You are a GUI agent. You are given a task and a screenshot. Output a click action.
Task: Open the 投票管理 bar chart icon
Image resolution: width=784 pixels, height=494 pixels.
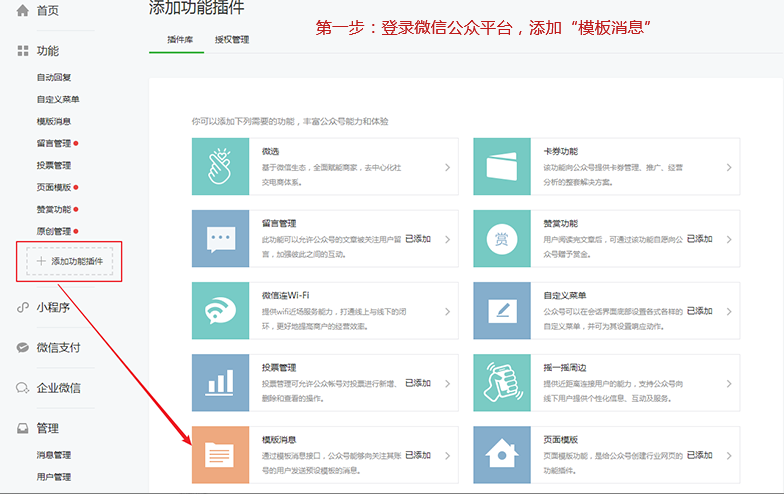point(220,382)
